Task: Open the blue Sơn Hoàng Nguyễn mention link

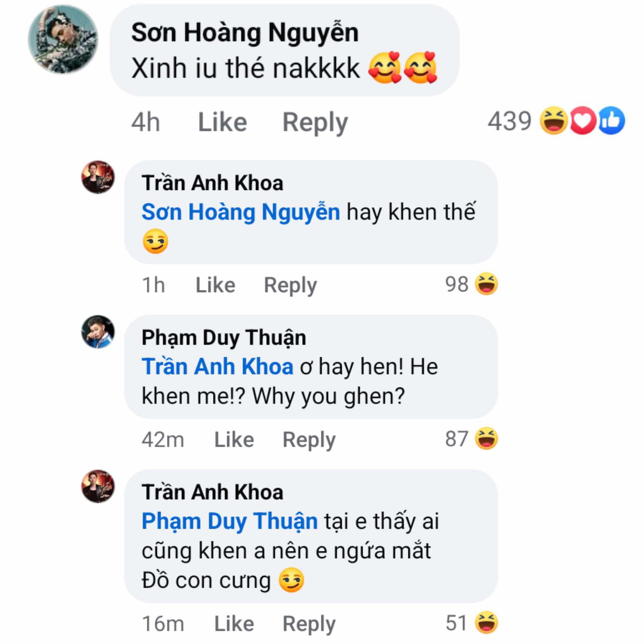Action: point(241,212)
